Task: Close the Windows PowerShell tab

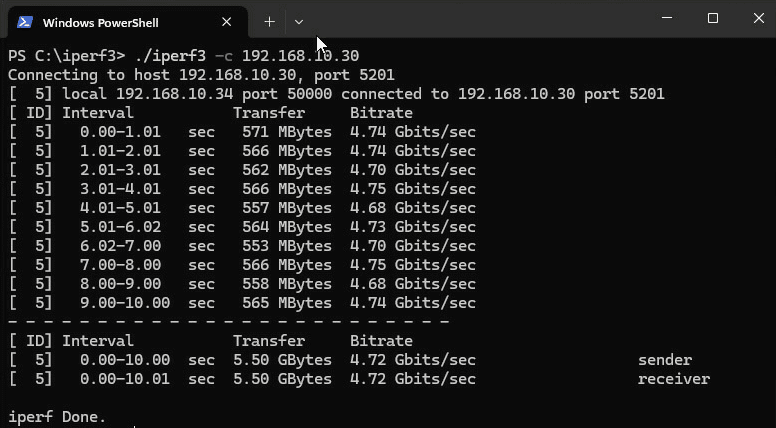Action: 227,22
